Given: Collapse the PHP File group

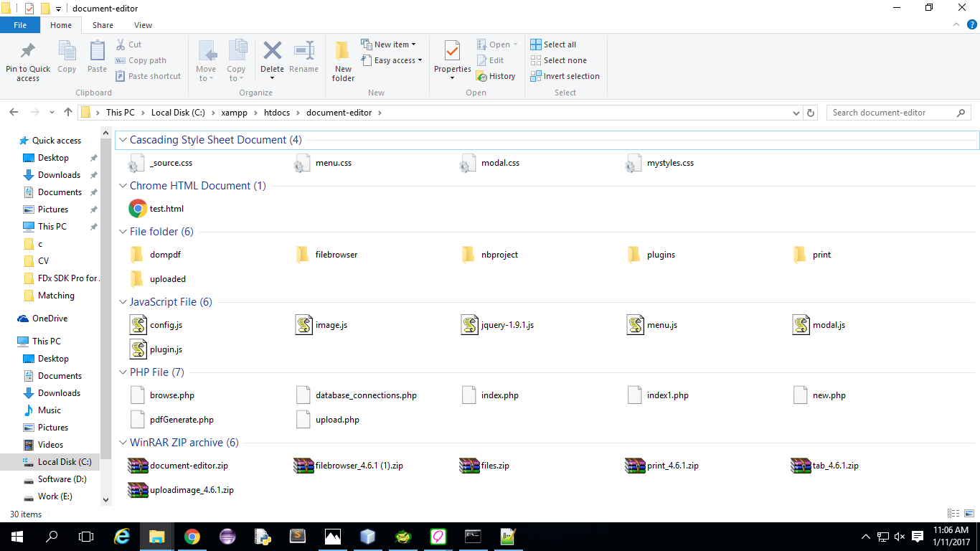Looking at the screenshot, I should [123, 372].
